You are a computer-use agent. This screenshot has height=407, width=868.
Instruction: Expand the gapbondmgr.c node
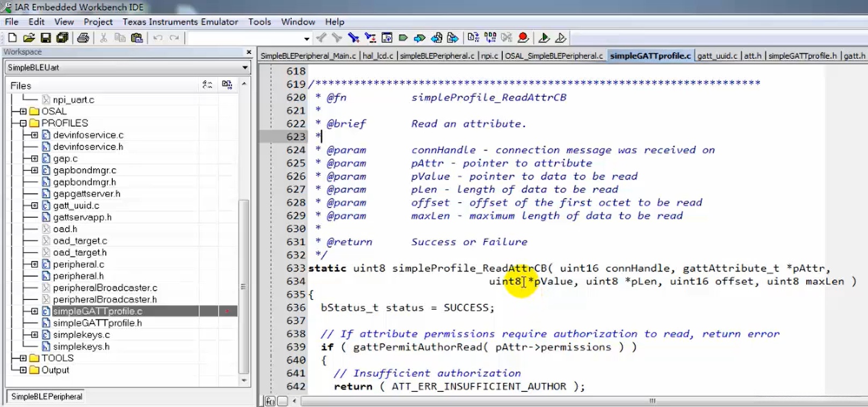click(34, 170)
